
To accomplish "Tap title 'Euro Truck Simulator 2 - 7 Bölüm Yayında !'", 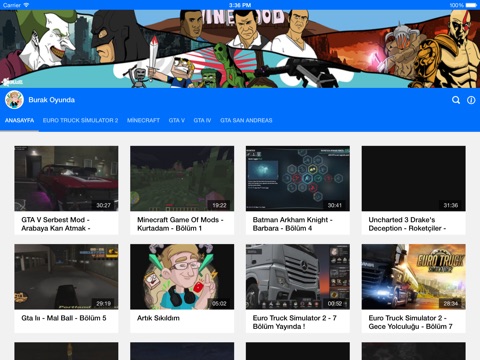I will 295,322.
